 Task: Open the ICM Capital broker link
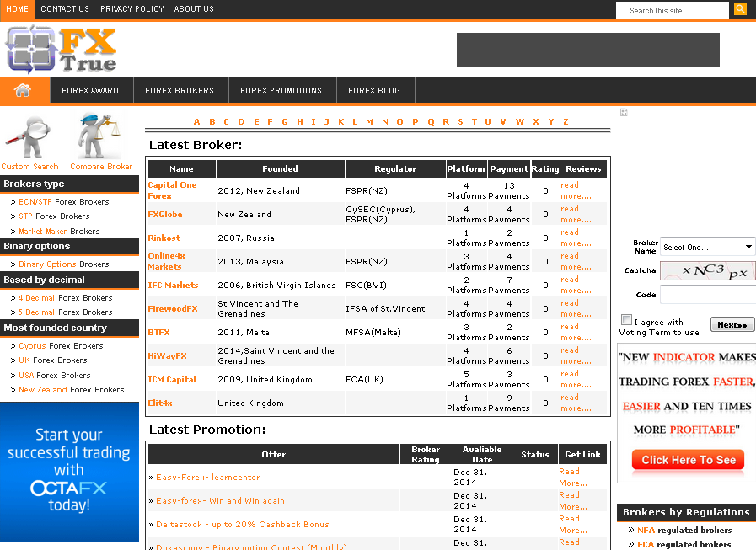pos(172,379)
